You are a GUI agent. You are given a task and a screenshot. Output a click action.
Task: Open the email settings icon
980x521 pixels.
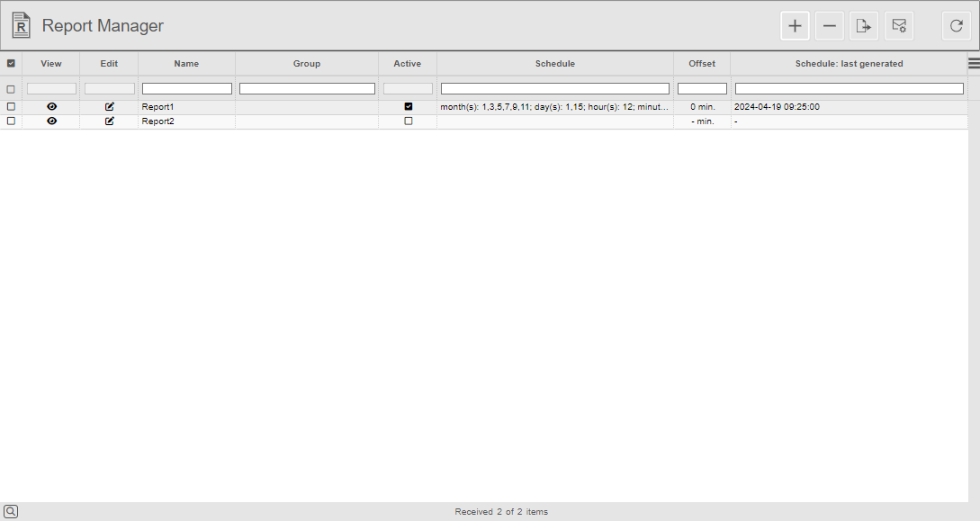(x=898, y=25)
